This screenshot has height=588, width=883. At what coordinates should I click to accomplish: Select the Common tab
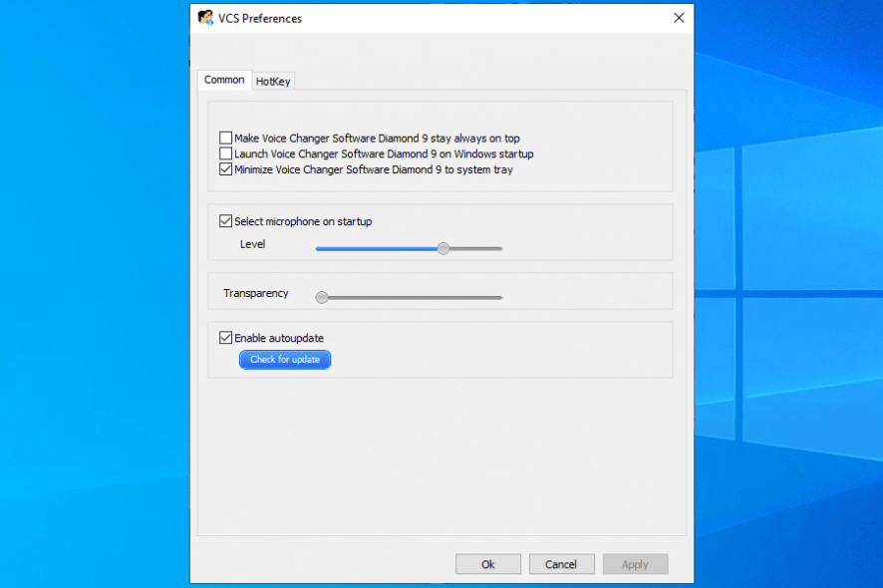[x=224, y=80]
